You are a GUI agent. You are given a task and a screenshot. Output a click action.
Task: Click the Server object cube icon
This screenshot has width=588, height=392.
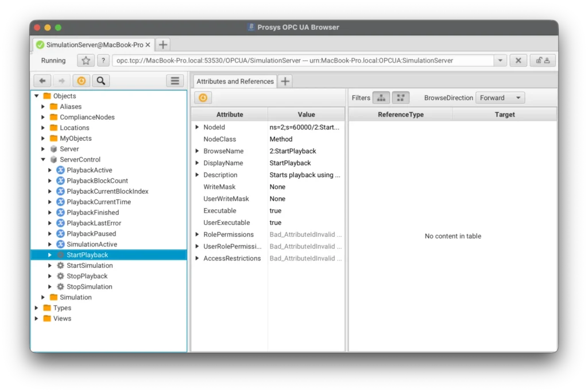point(53,149)
